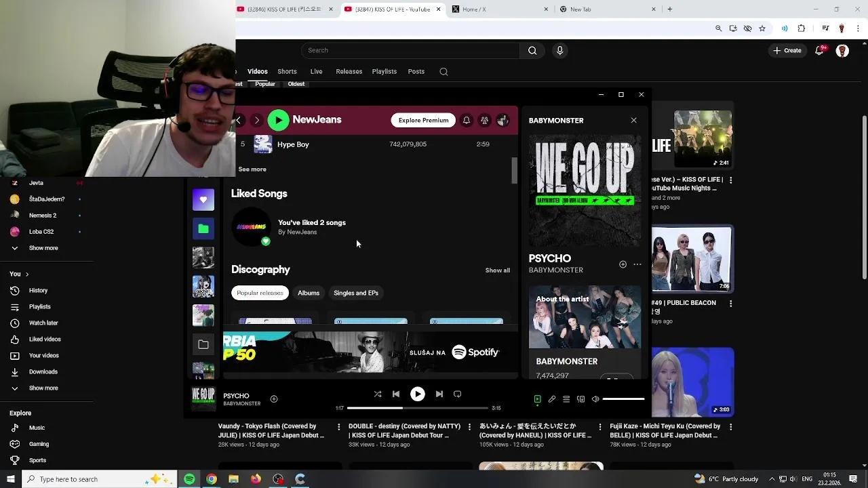Play NewJeans with the green play button
This screenshot has height=488, width=868.
278,120
